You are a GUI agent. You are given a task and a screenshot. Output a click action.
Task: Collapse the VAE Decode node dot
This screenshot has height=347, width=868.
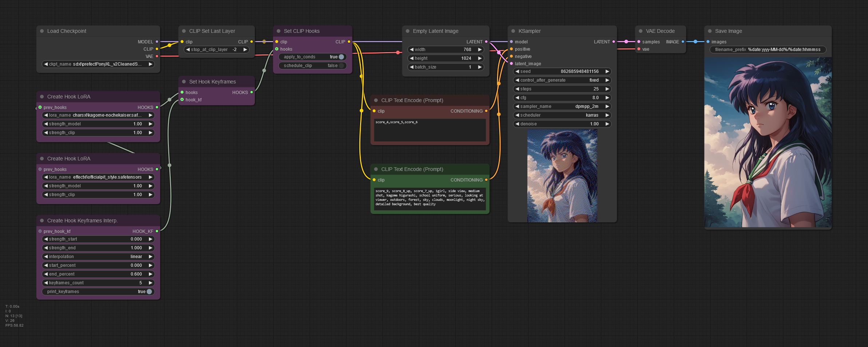point(640,31)
